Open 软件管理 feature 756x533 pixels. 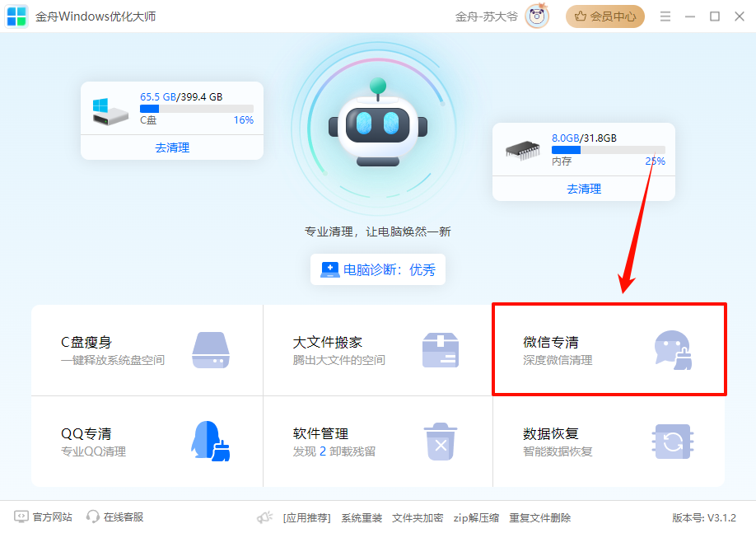pos(378,442)
